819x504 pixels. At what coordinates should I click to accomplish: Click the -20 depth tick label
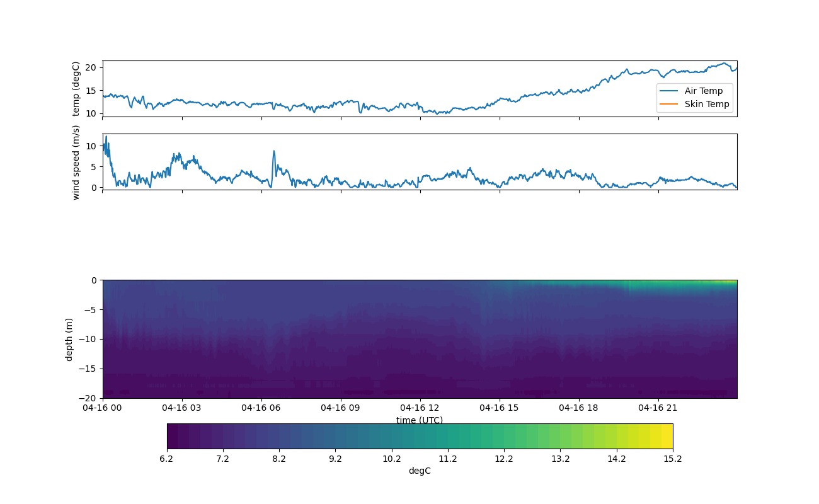(x=90, y=398)
